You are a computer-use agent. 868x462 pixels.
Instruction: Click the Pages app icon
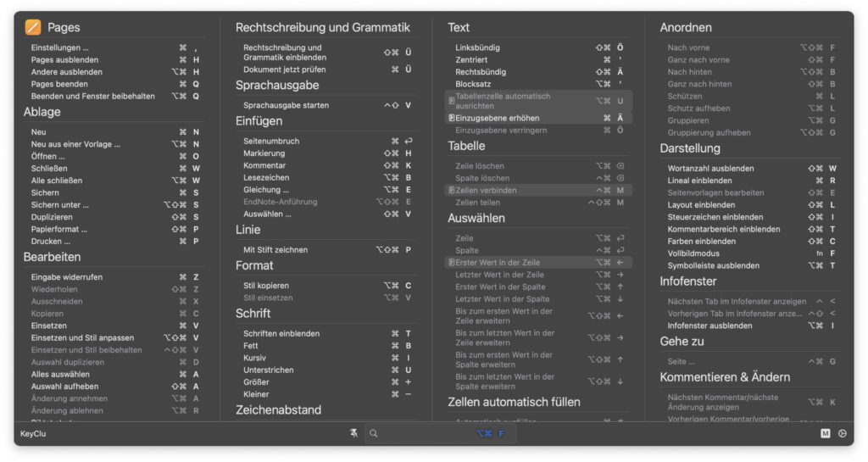click(33, 27)
